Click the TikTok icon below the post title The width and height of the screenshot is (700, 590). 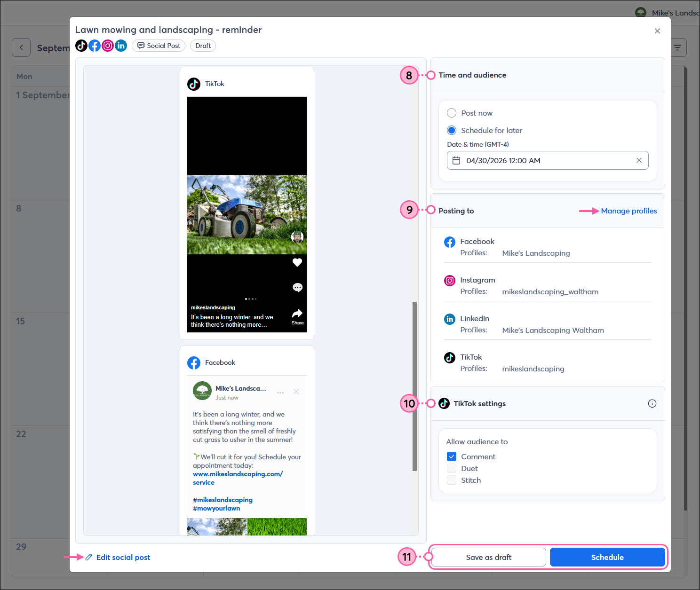81,46
